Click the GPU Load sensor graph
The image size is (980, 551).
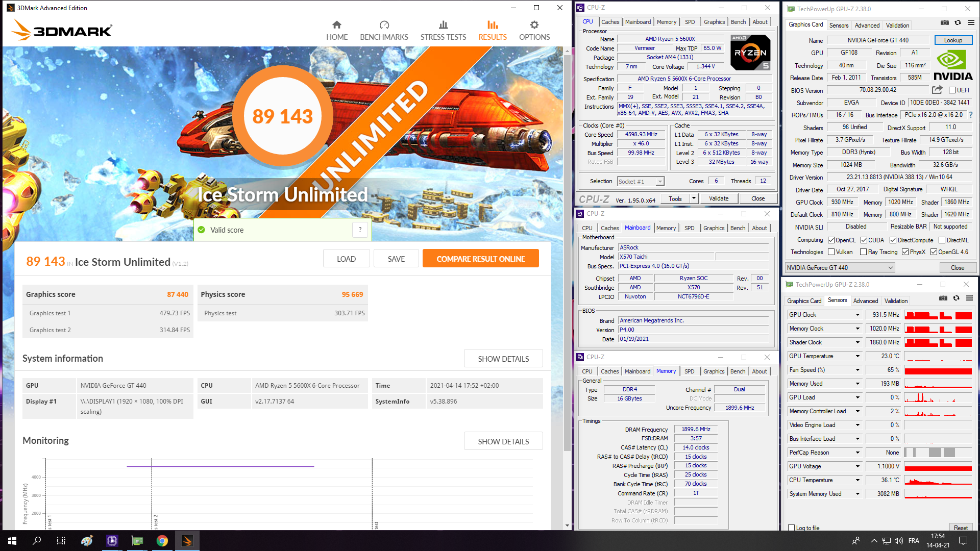[938, 397]
